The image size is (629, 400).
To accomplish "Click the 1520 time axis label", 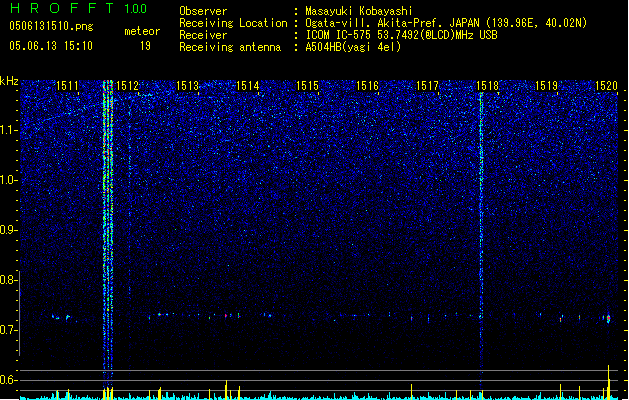I will [x=606, y=86].
